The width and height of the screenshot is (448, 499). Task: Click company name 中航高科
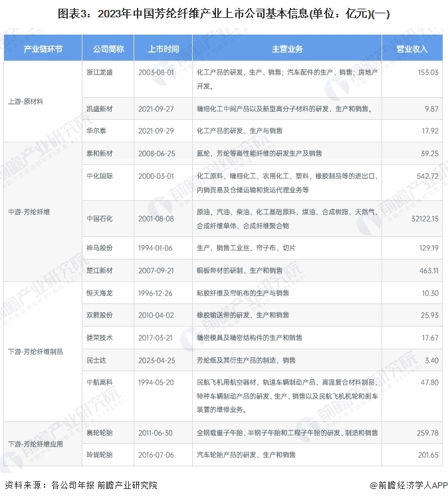click(100, 382)
